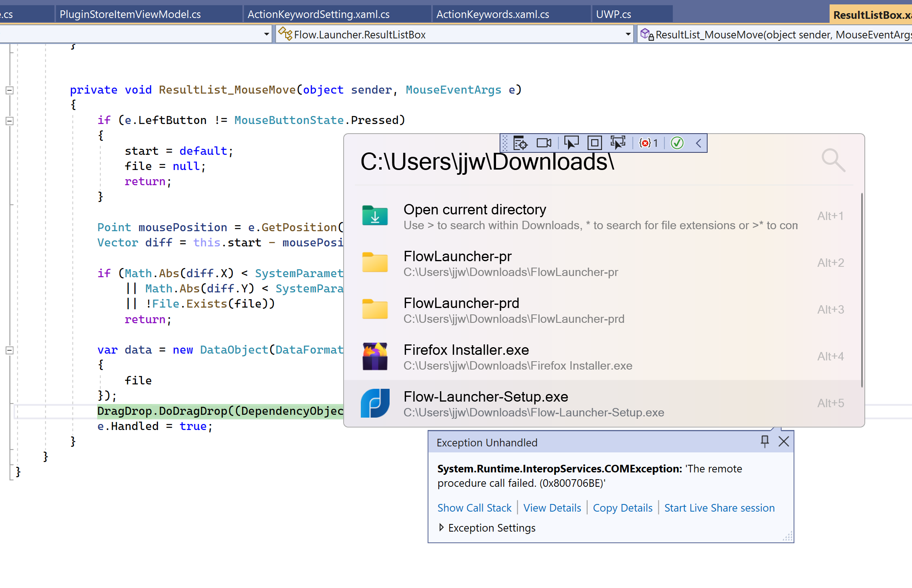The height and width of the screenshot is (588, 912).
Task: Toggle Track Focused Element icon
Action: (618, 143)
